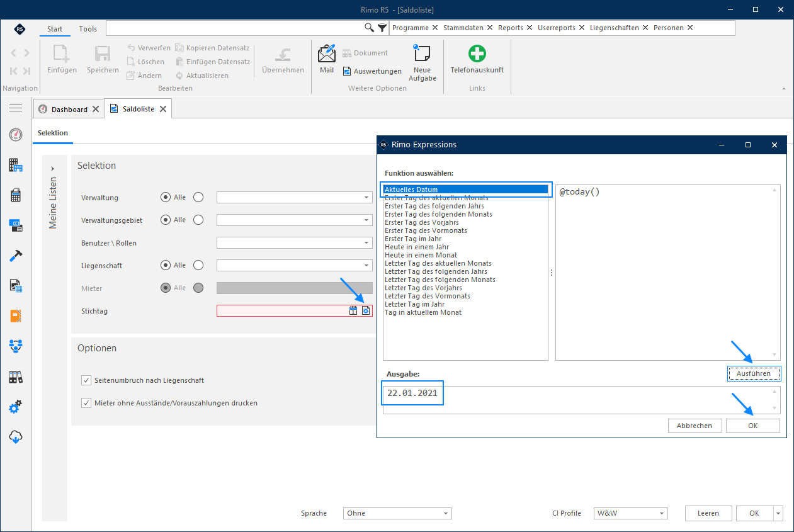Open the arrow beside the main OK button
The width and height of the screenshot is (794, 532).
point(778,513)
